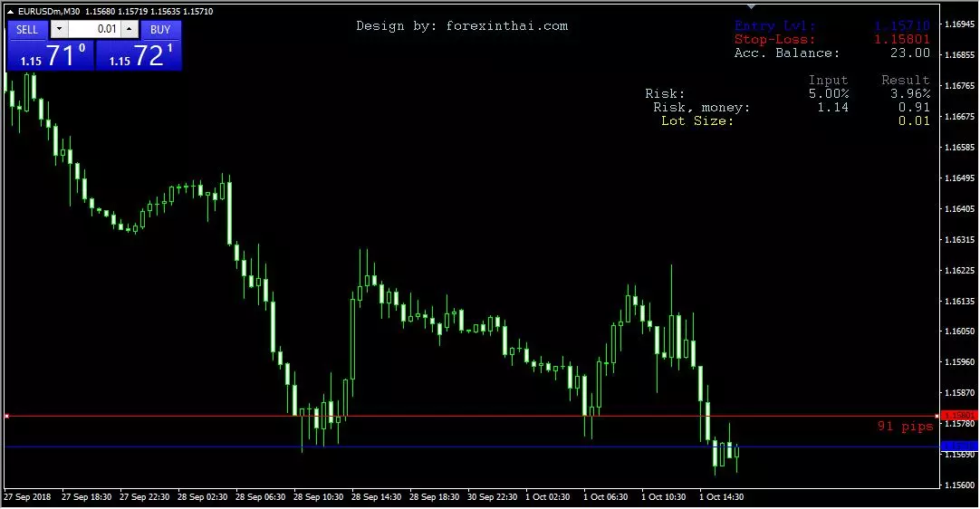Image resolution: width=980 pixels, height=509 pixels.
Task: Select the 0.01 volume input field
Action: pos(94,29)
